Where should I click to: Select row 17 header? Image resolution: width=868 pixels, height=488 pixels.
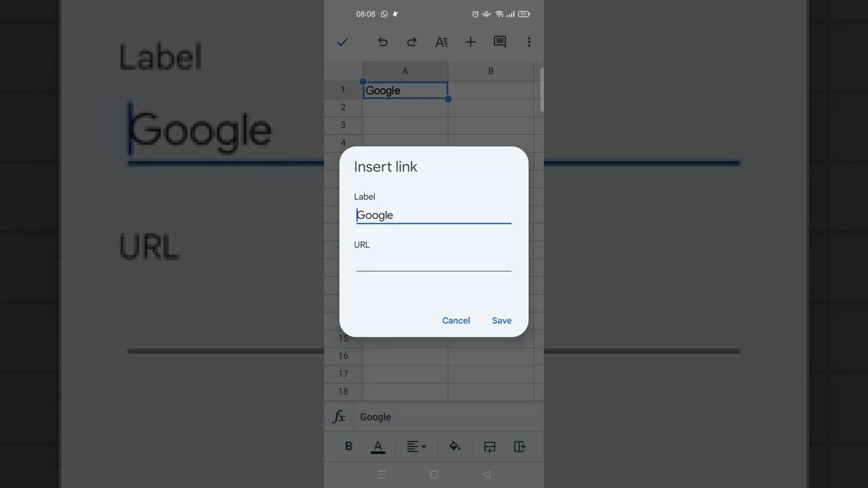click(x=343, y=373)
